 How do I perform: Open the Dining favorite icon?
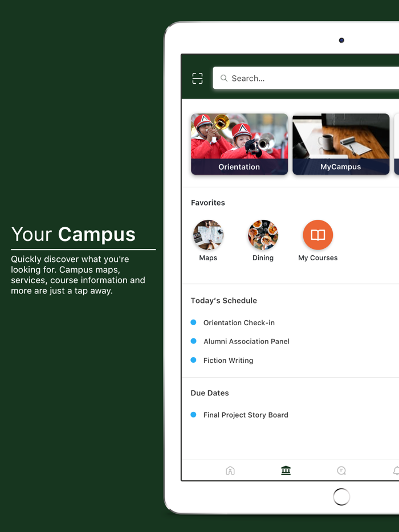[x=263, y=235]
